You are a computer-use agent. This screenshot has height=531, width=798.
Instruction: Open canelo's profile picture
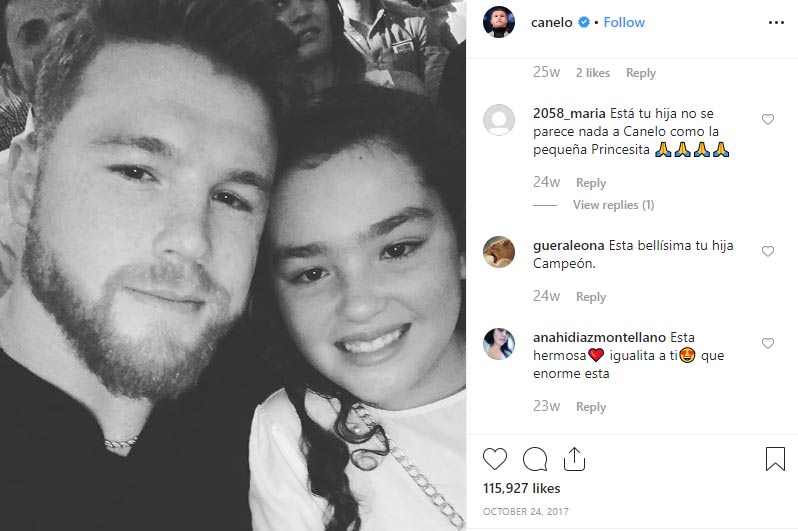(x=499, y=22)
